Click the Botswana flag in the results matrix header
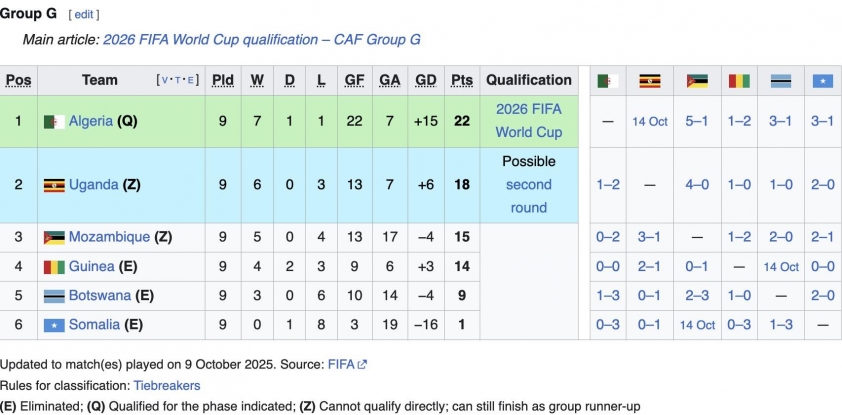Screen dimensions: 842x415 (781, 81)
